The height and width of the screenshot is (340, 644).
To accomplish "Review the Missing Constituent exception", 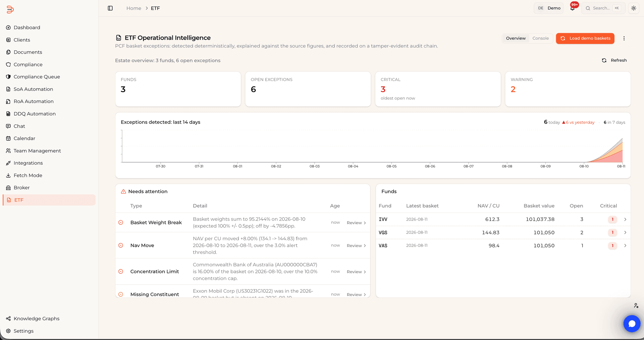I will [356, 294].
